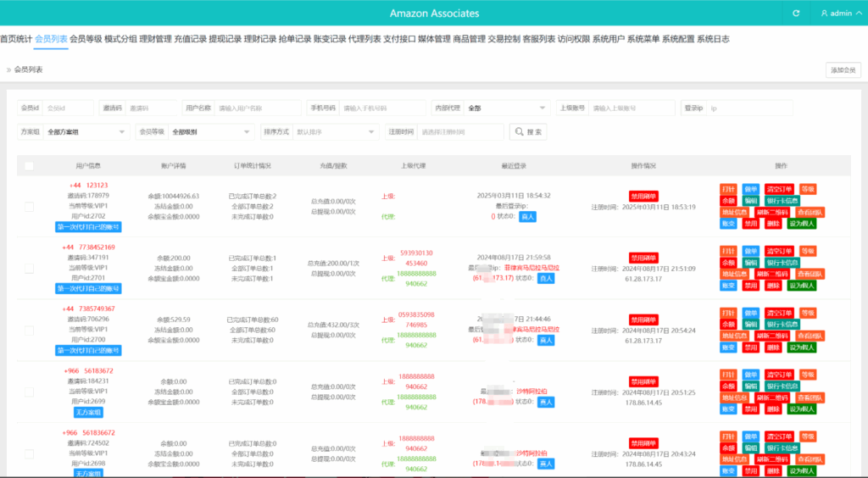Open the 充值记录 tab
The height and width of the screenshot is (478, 868).
pos(191,39)
